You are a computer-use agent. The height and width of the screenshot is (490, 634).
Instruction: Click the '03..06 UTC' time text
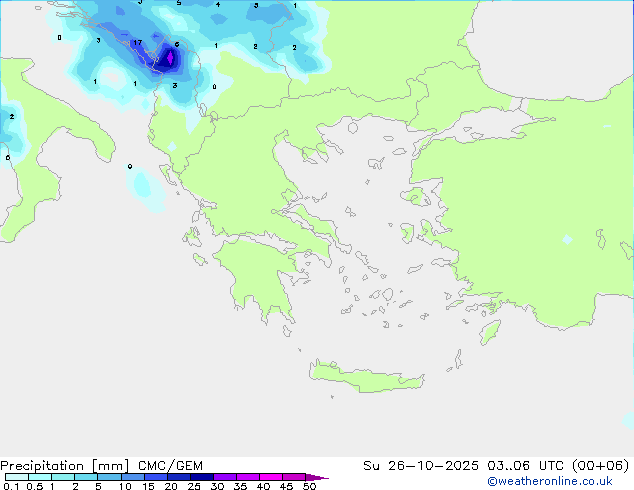(525, 466)
